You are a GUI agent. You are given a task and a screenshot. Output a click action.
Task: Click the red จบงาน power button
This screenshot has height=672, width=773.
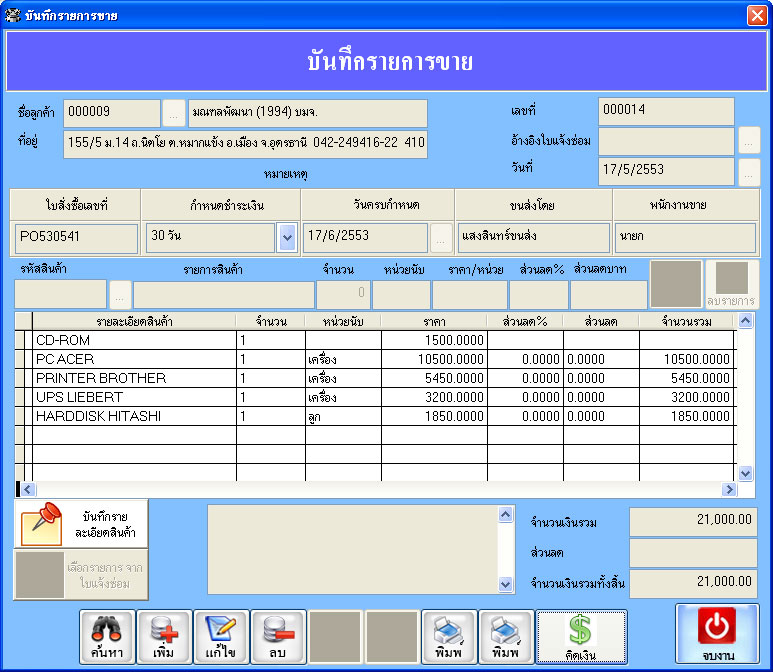coord(717,634)
